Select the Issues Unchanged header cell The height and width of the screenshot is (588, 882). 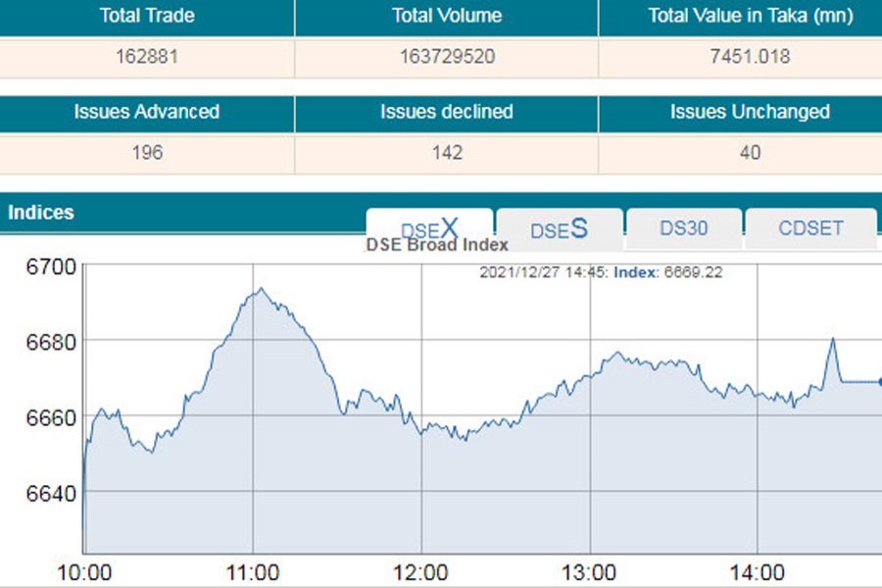tap(751, 112)
